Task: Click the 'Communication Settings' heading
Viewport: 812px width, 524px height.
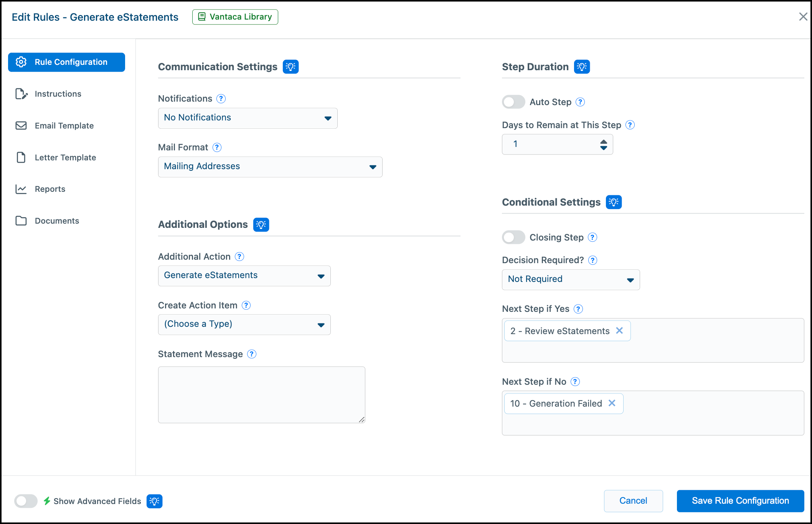Action: [x=218, y=67]
